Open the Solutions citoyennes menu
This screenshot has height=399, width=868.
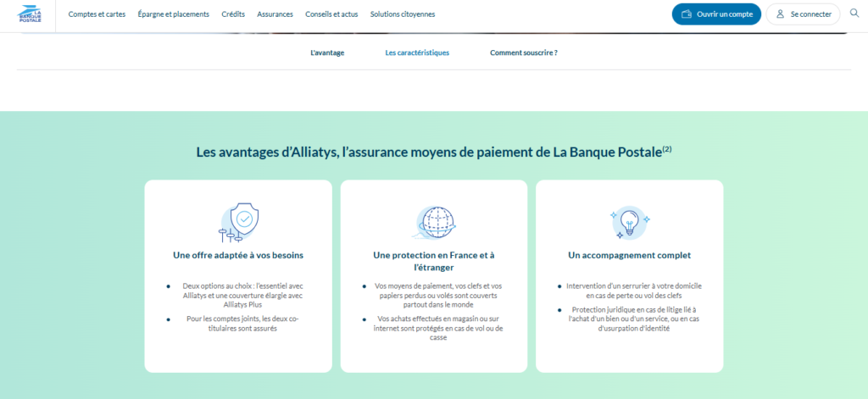point(403,14)
